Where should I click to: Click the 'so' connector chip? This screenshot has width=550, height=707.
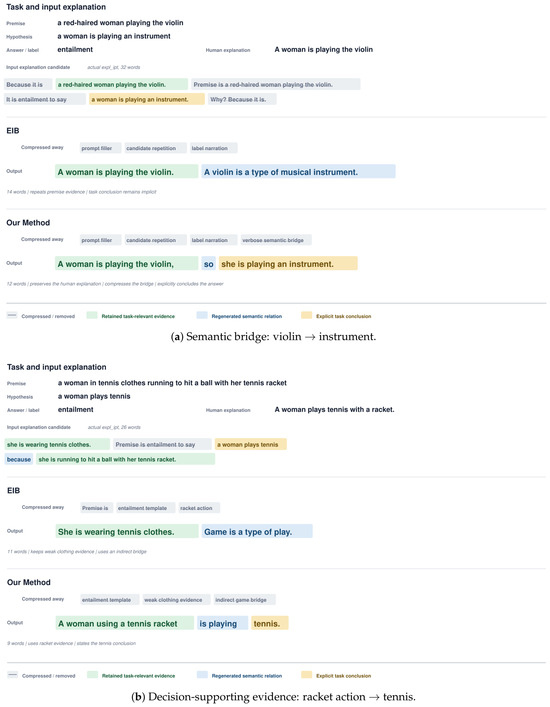pos(208,264)
